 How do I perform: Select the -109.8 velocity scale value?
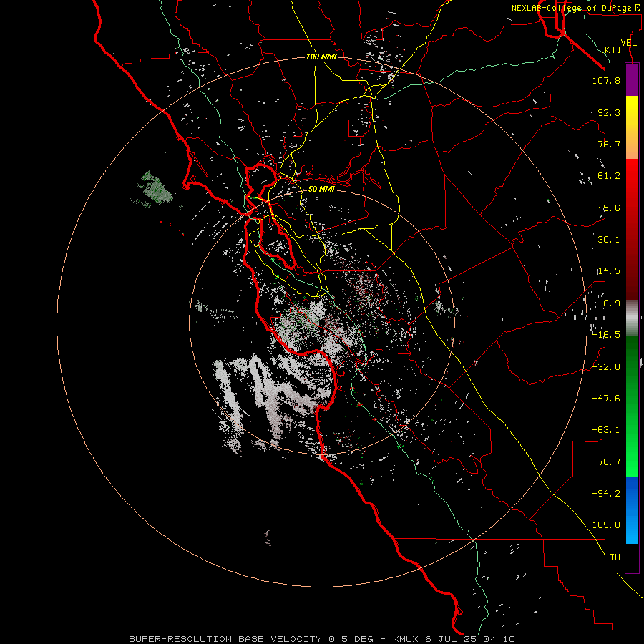[x=604, y=525]
